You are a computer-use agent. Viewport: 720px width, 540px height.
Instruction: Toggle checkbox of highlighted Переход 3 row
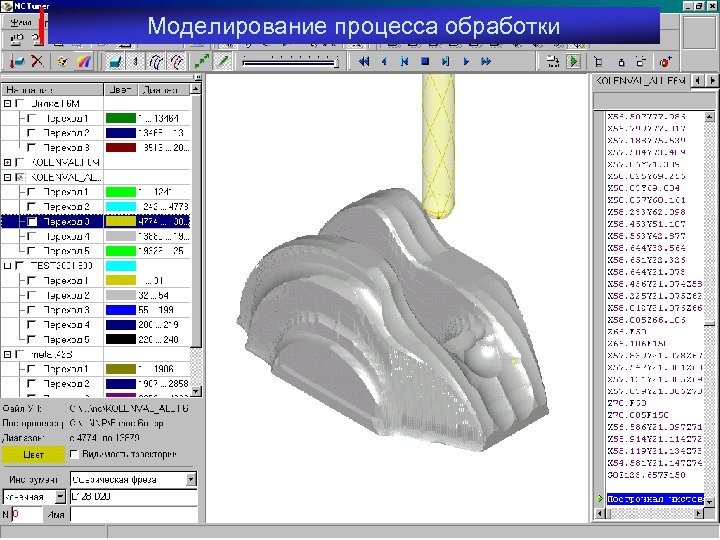point(32,221)
